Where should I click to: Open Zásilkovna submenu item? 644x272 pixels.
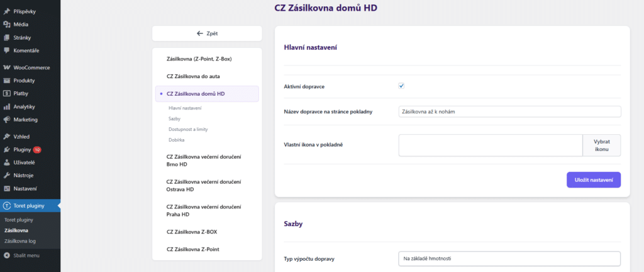pos(16,230)
